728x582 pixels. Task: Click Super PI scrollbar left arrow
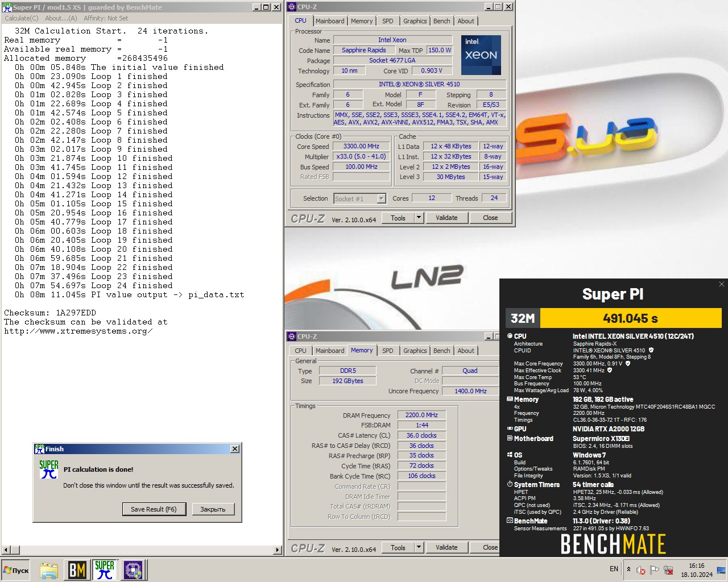click(6, 550)
